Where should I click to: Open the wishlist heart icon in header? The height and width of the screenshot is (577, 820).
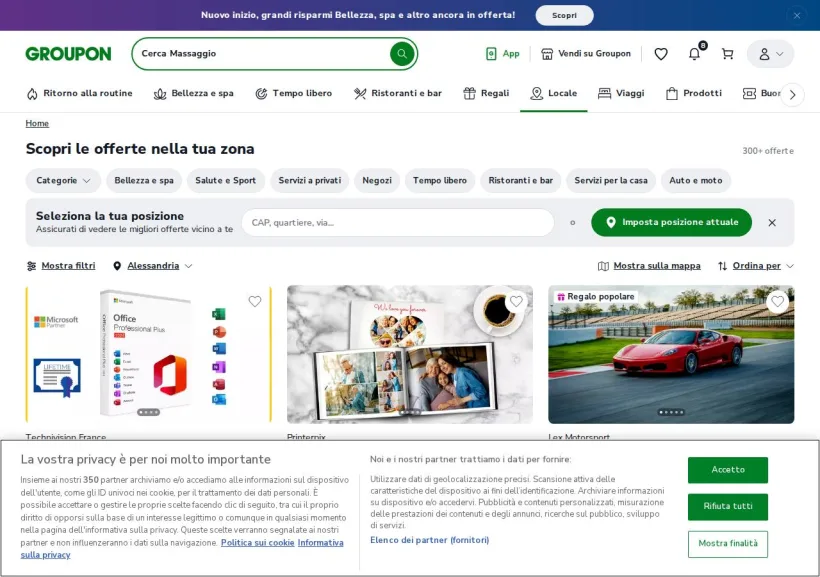tap(661, 53)
